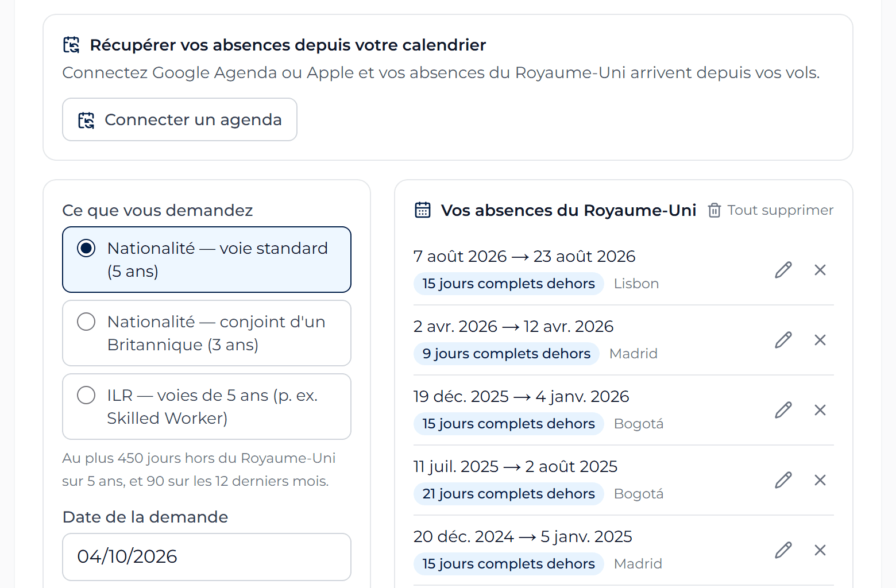The height and width of the screenshot is (588, 896).
Task: Edit the 19 déc. 2025 Bogotá absence
Action: (783, 410)
